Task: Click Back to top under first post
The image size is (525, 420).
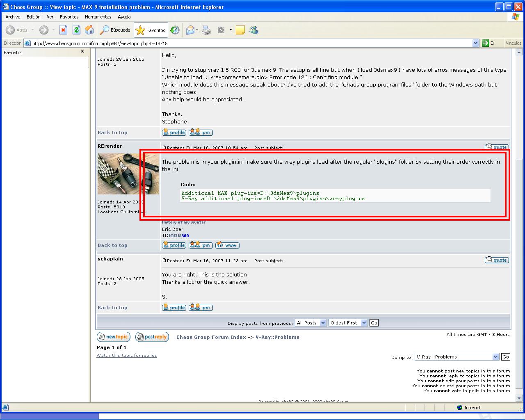Action: coord(112,132)
